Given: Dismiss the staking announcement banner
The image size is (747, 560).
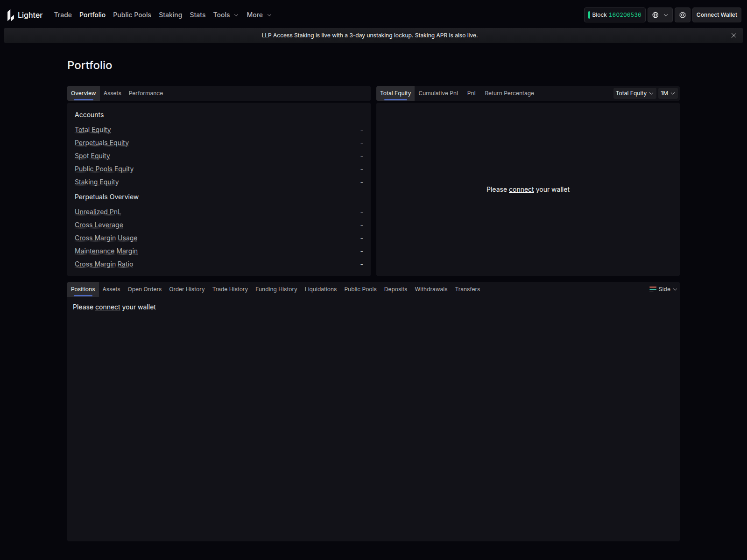Looking at the screenshot, I should click(x=734, y=35).
